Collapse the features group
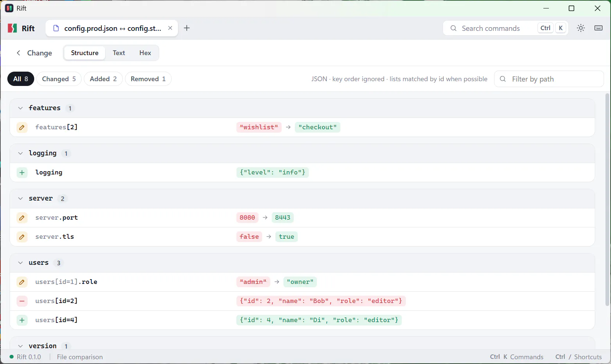Viewport: 611px width, 364px height. click(21, 108)
